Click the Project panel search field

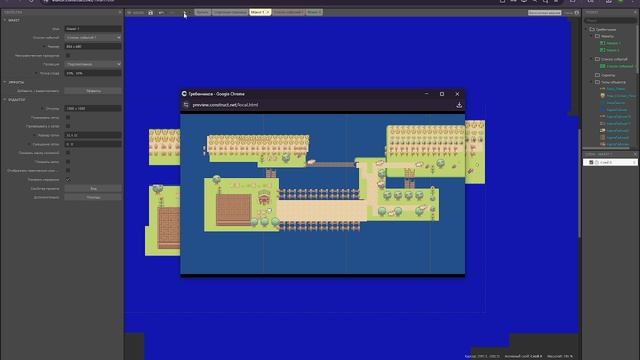(x=610, y=20)
